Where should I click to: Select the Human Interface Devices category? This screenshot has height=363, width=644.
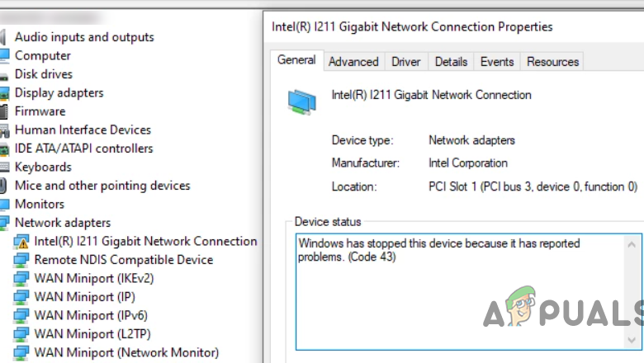click(x=83, y=130)
